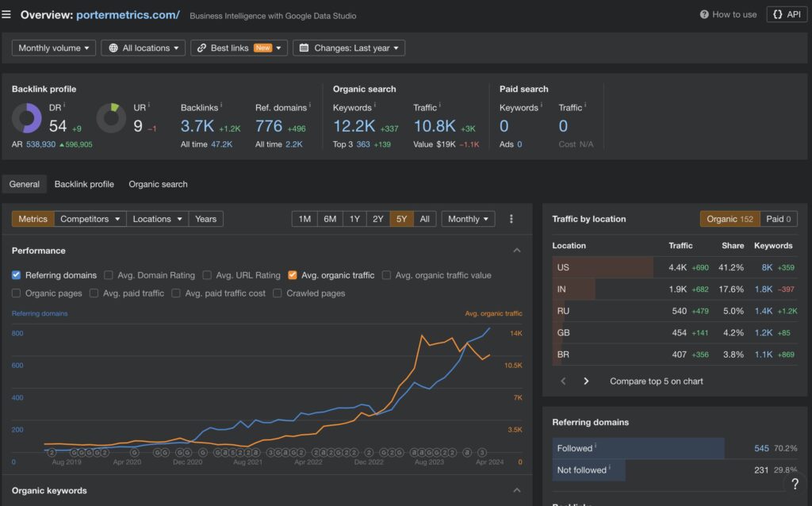This screenshot has width=812, height=506.
Task: Open the Monthly volume dropdown
Action: 54,48
